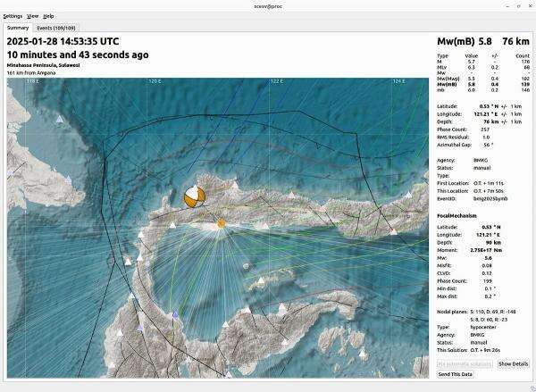The height and width of the screenshot is (392, 536).
Task: Click the blue station triangle near 118 E
Action: pyautogui.click(x=60, y=119)
